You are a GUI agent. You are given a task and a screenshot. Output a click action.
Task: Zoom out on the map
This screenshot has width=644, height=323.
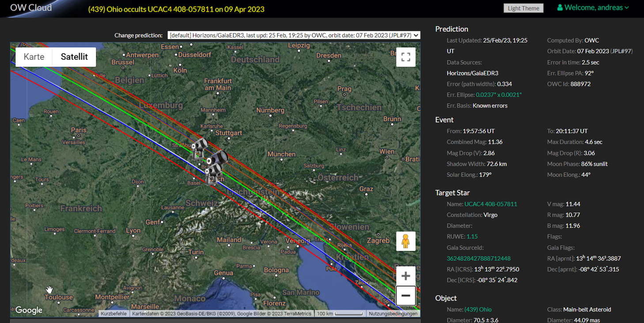(405, 296)
